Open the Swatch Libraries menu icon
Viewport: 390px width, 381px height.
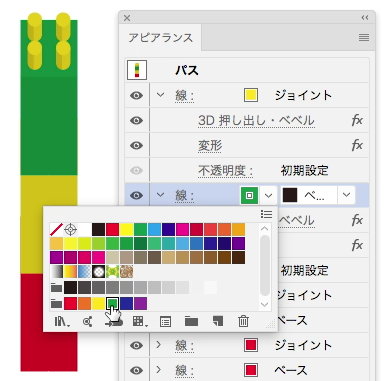tap(62, 321)
